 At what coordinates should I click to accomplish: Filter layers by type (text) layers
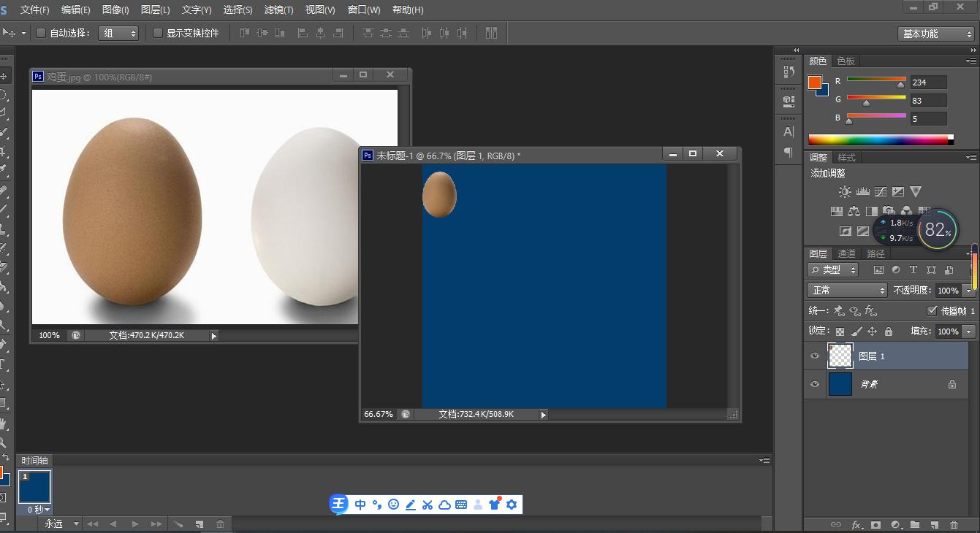coord(913,269)
